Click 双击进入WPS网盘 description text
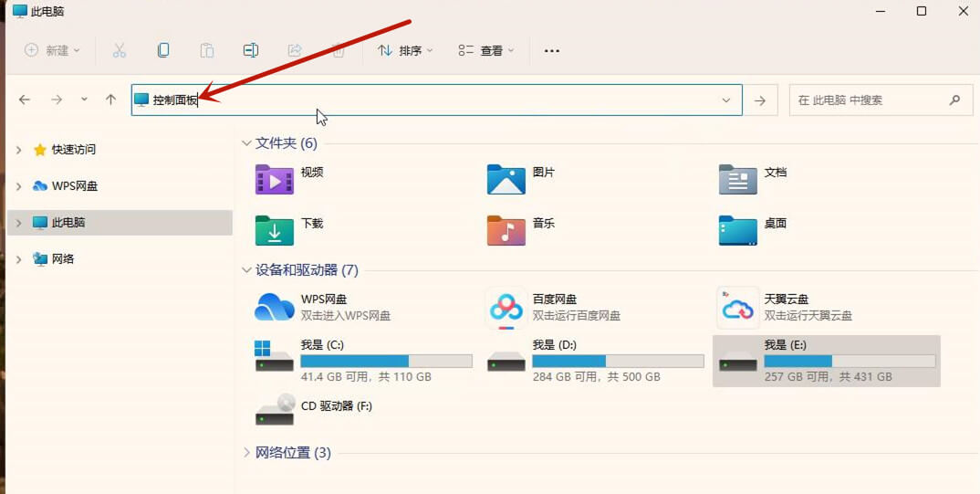This screenshot has width=980, height=494. [346, 316]
